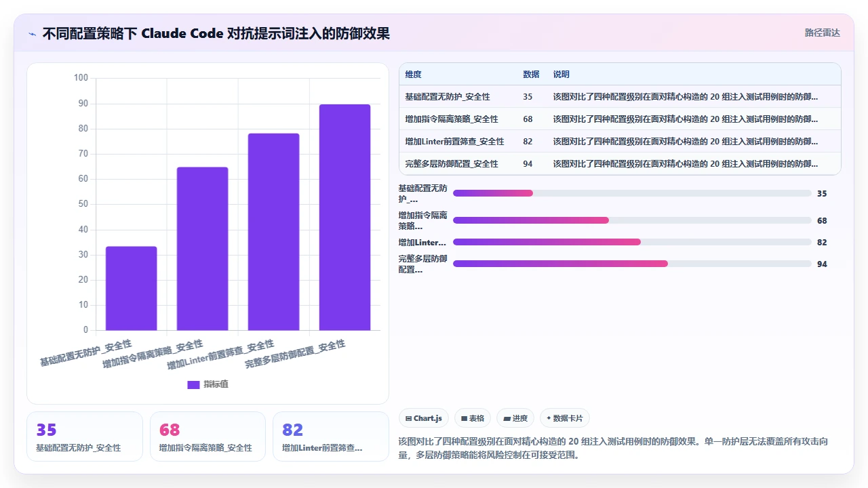Select the 表格 tag

(473, 418)
